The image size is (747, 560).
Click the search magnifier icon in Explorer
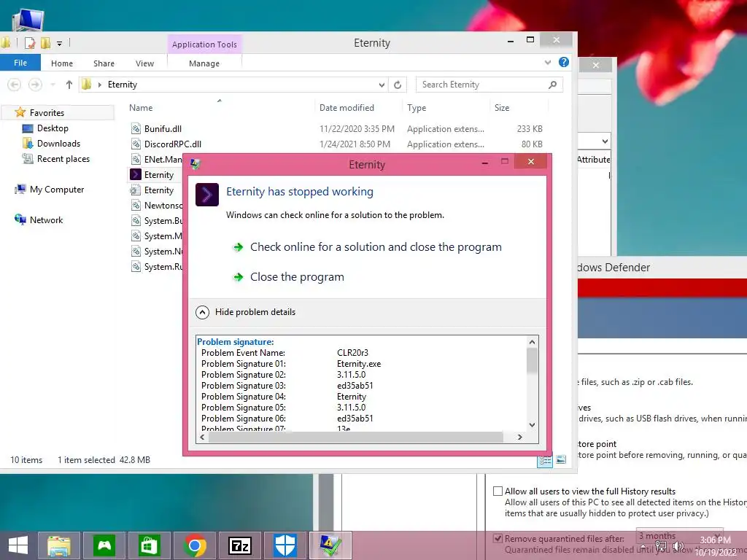pyautogui.click(x=552, y=85)
